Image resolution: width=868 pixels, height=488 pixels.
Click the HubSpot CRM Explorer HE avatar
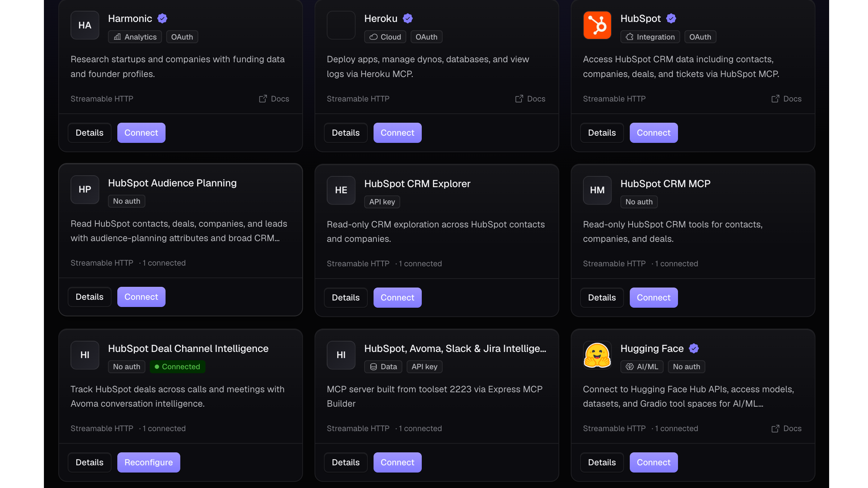[x=341, y=190]
